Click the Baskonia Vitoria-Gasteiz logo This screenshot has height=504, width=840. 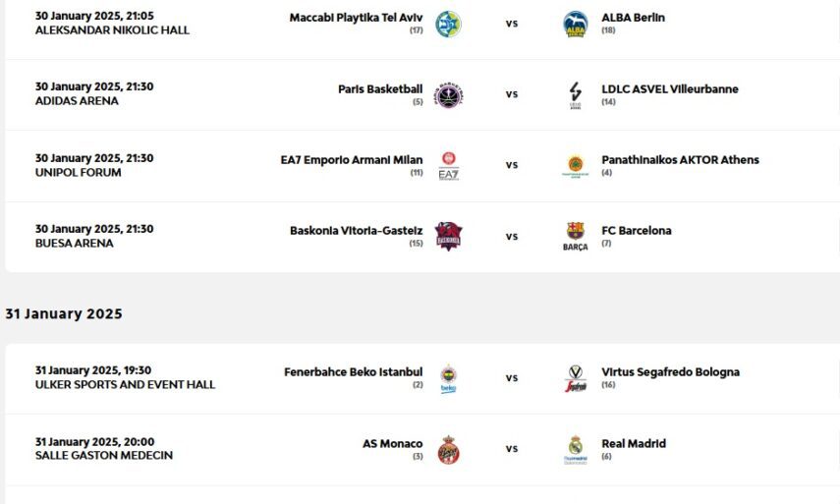point(448,237)
